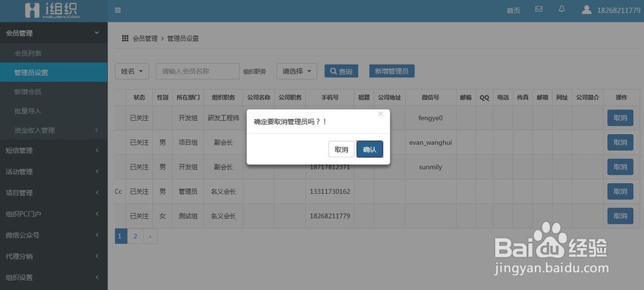This screenshot has width=644, height=290.
Task: Collapse the 会员管理 sidebar section
Action: [54, 34]
